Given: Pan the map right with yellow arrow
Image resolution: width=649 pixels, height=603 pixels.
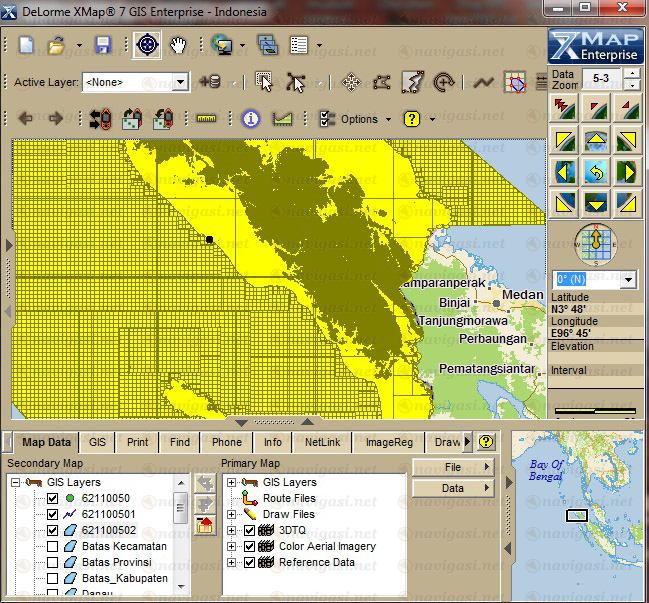Looking at the screenshot, I should 627,172.
